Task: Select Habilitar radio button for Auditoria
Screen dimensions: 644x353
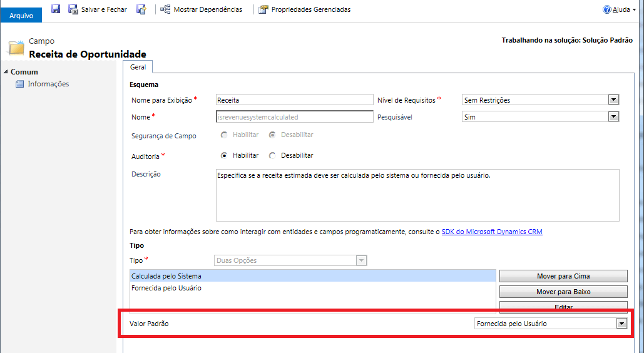Action: pos(224,155)
